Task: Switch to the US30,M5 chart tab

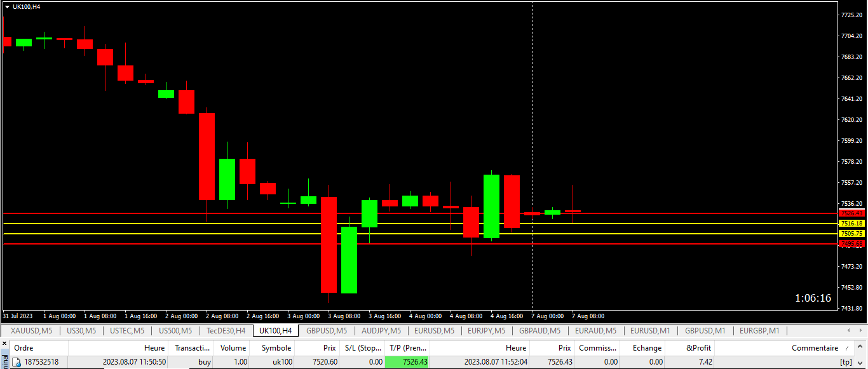Action: click(81, 331)
